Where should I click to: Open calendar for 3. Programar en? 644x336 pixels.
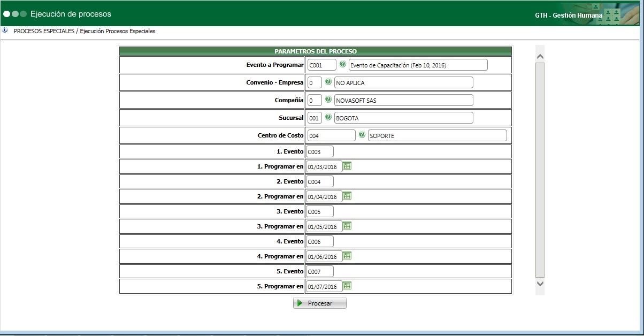[347, 226]
